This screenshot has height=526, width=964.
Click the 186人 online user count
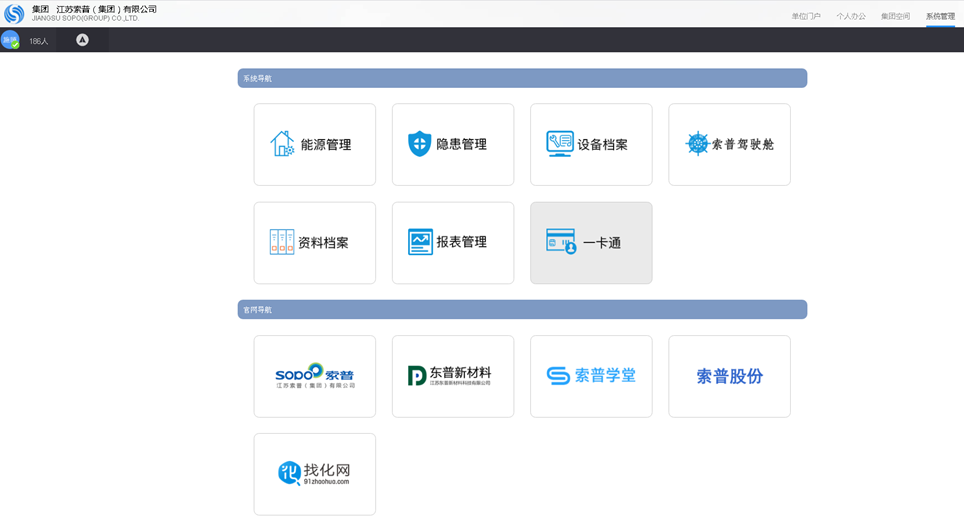[x=39, y=41]
